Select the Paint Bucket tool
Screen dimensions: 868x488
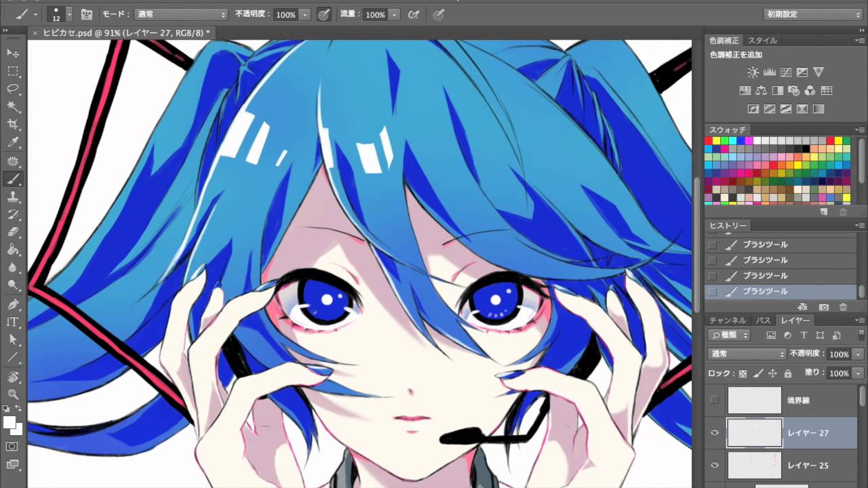pyautogui.click(x=13, y=250)
